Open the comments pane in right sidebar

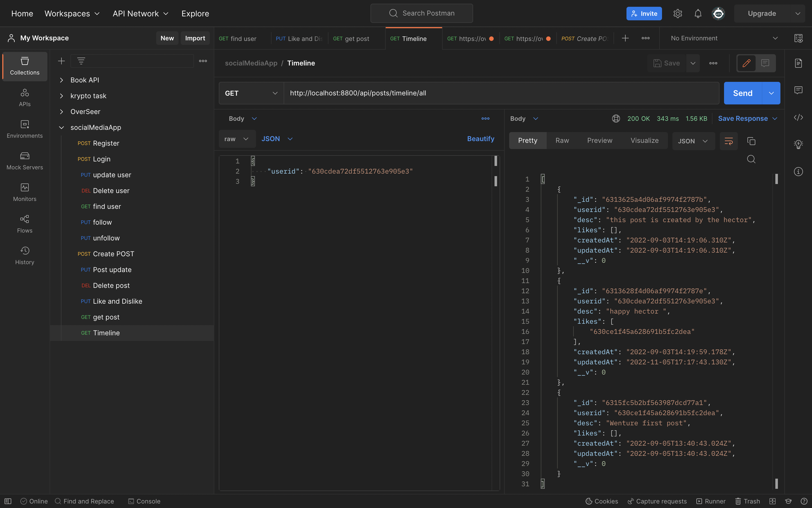point(798,90)
